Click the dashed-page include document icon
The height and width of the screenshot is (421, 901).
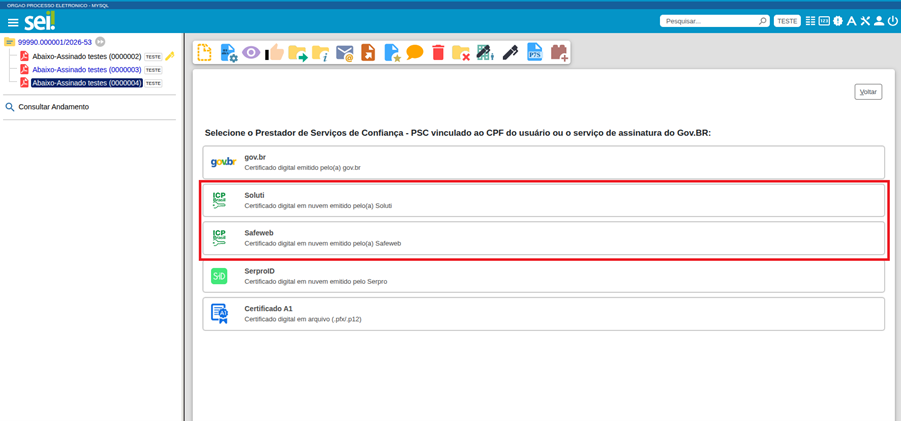[204, 52]
